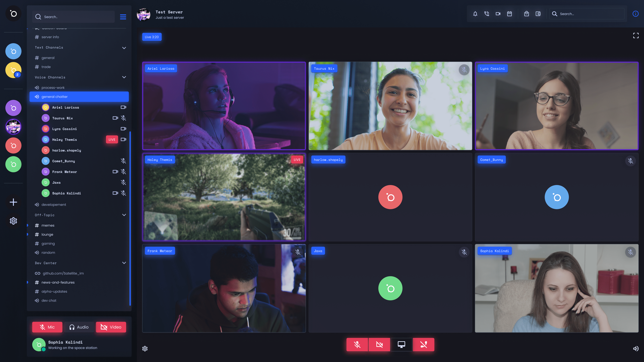Open the wallet icon in the header
Viewport: 644px width, 362px height.
point(538,14)
